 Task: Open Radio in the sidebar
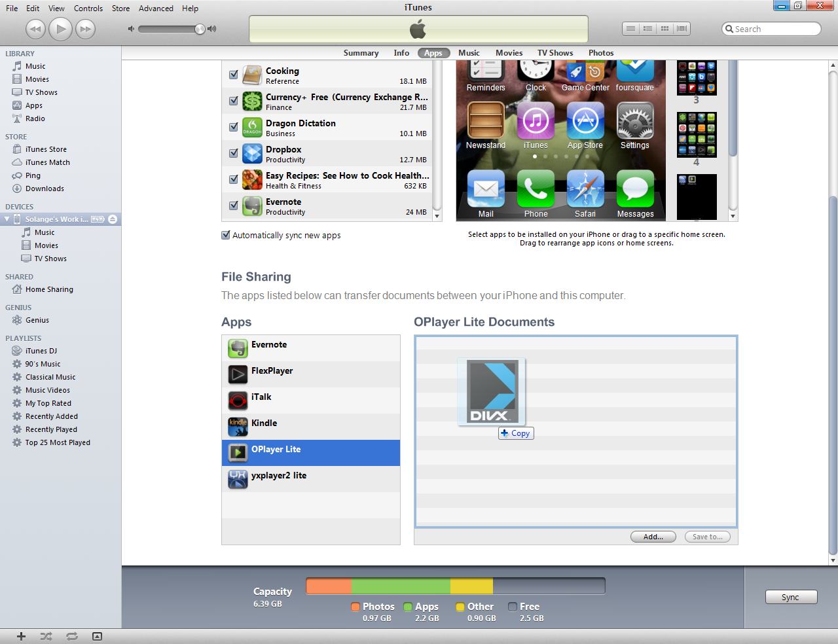[35, 118]
